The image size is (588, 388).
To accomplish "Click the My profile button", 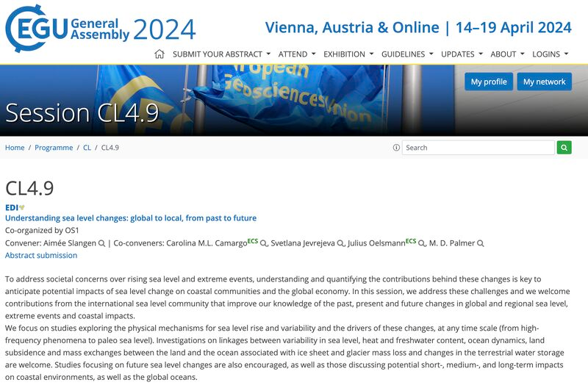I will click(489, 82).
